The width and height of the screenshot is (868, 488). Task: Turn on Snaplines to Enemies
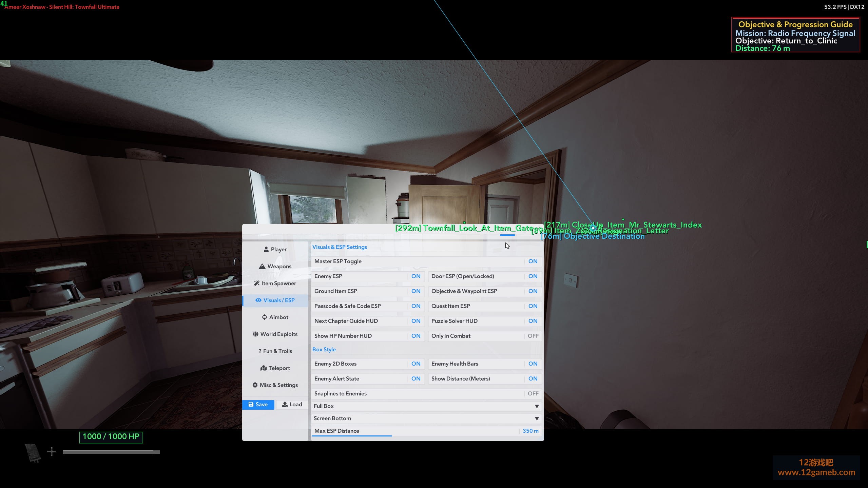tap(426, 394)
